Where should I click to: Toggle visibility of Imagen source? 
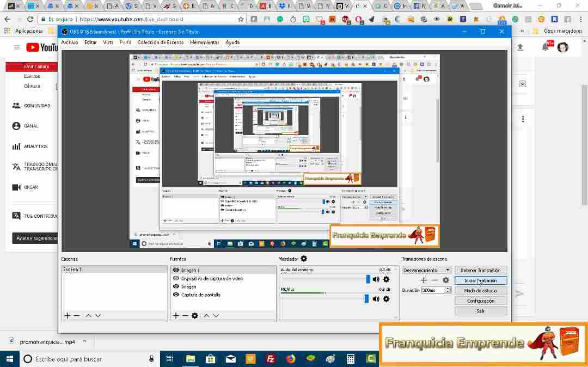pos(176,286)
